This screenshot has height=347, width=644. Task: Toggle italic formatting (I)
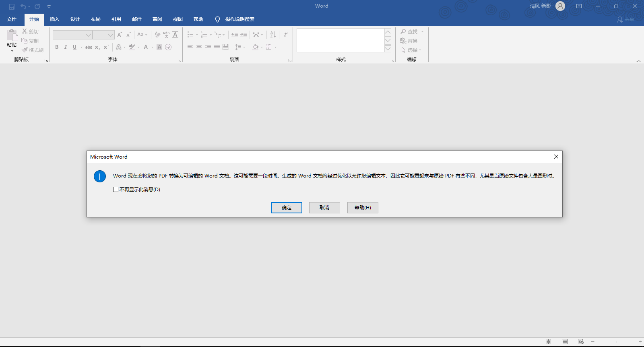pyautogui.click(x=66, y=47)
